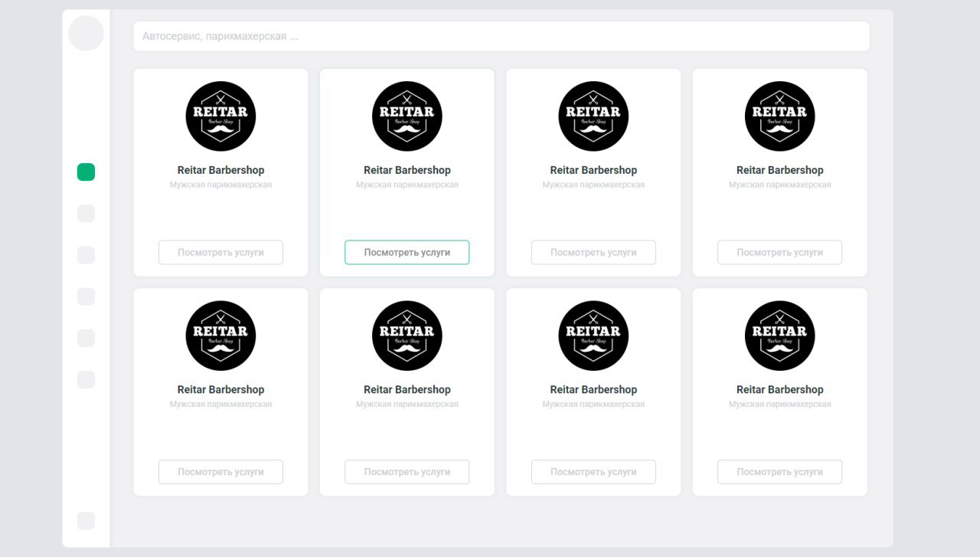Click the first gray sidebar icon below the green one
Screen dimensions: 980x557
(86, 214)
